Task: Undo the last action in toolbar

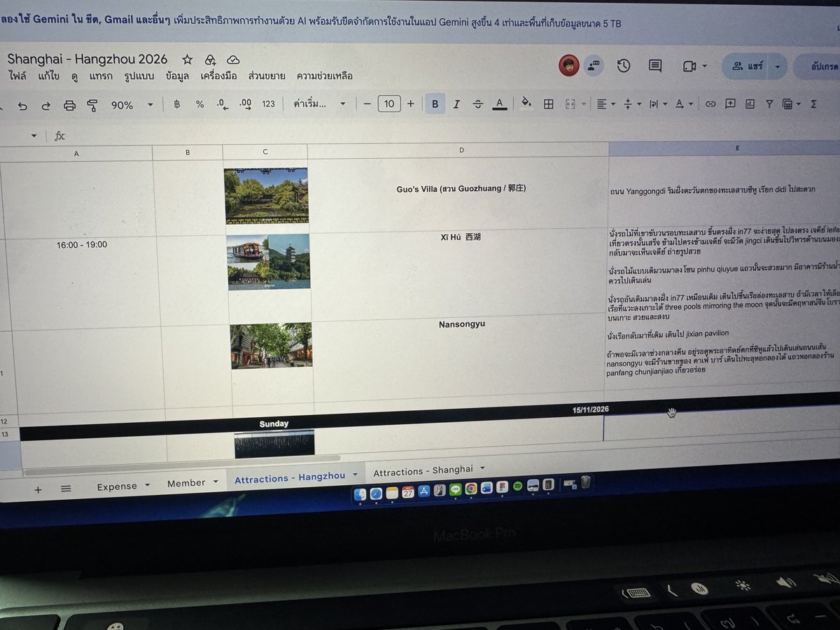Action: click(22, 105)
